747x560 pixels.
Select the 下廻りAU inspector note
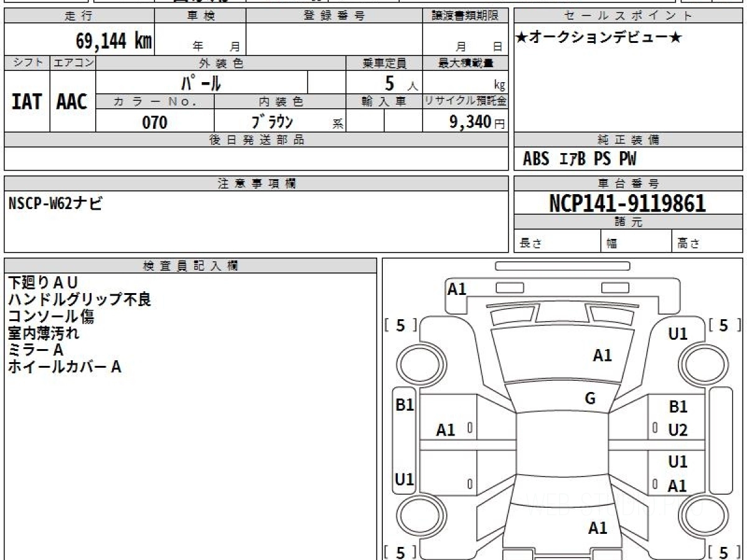point(43,282)
